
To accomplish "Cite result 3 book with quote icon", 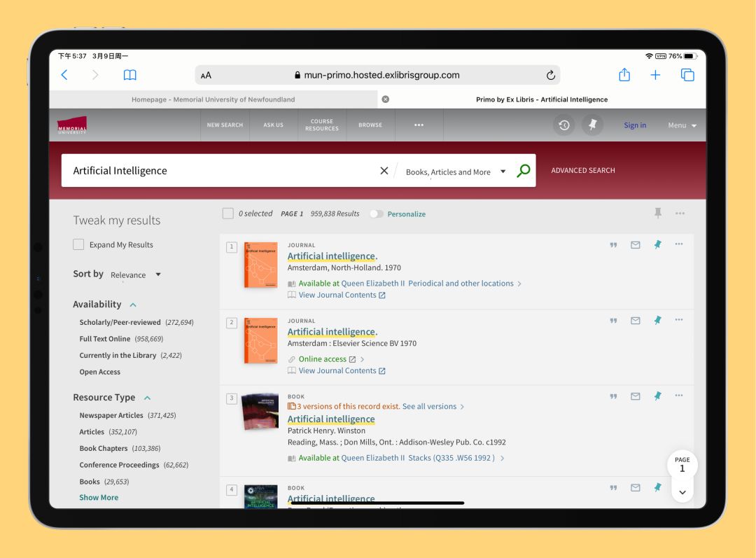I will (x=613, y=396).
